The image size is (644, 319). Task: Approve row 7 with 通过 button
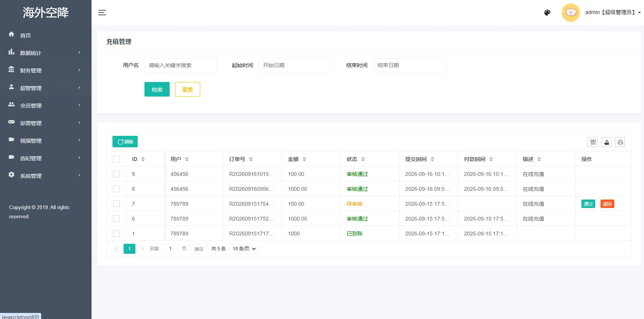point(588,204)
